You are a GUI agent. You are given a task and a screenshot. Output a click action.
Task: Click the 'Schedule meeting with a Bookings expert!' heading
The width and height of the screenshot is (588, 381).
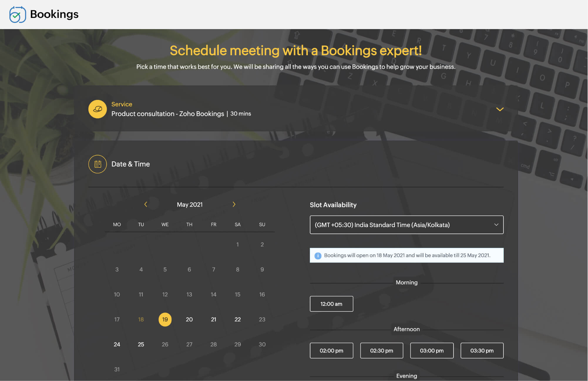coord(296,51)
